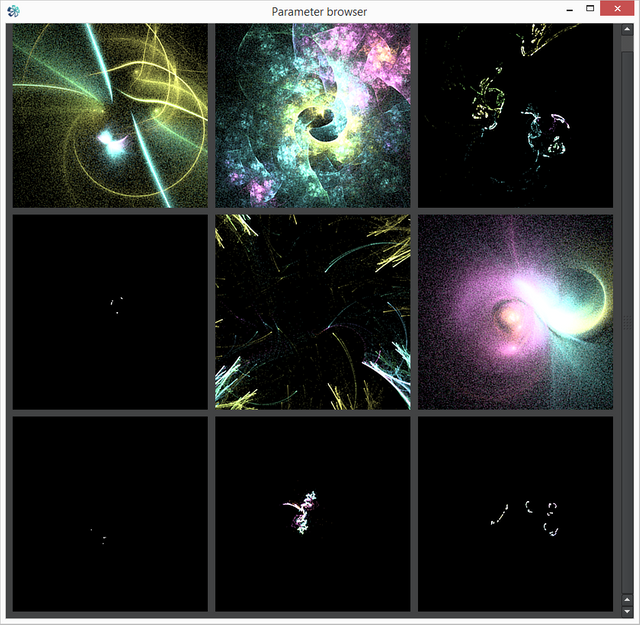Click the application icon in the title bar
640x625 pixels.
point(13,11)
